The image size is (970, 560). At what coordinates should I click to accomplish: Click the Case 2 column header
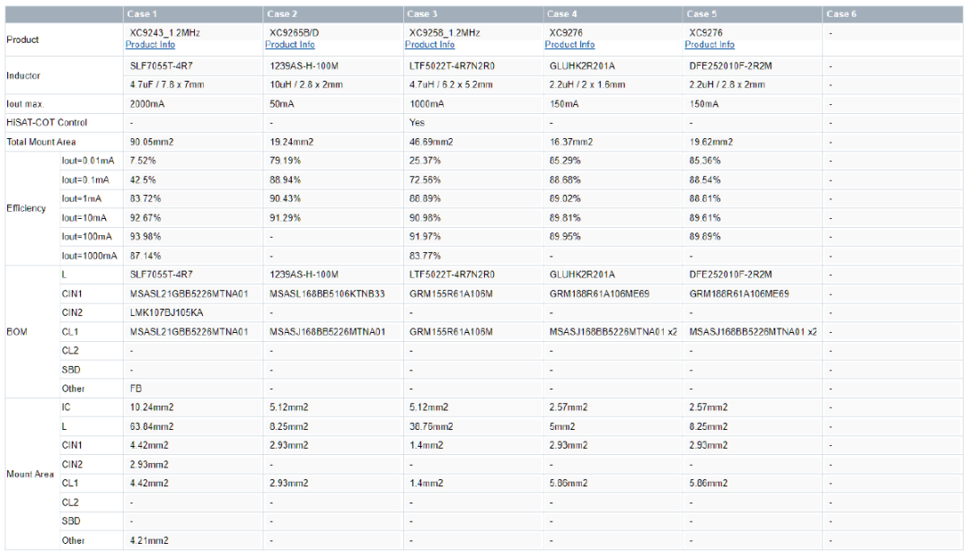point(333,13)
